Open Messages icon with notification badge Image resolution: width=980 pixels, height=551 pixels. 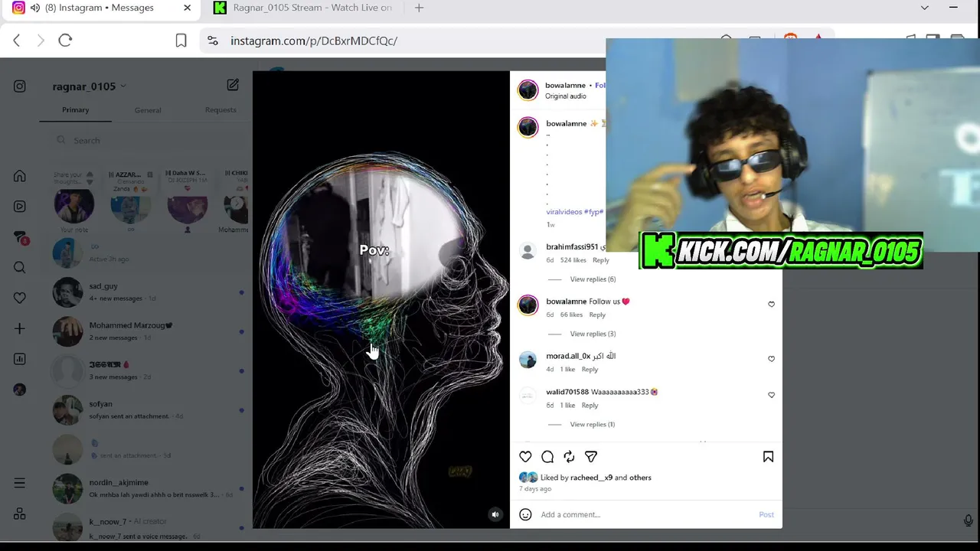[x=21, y=237]
